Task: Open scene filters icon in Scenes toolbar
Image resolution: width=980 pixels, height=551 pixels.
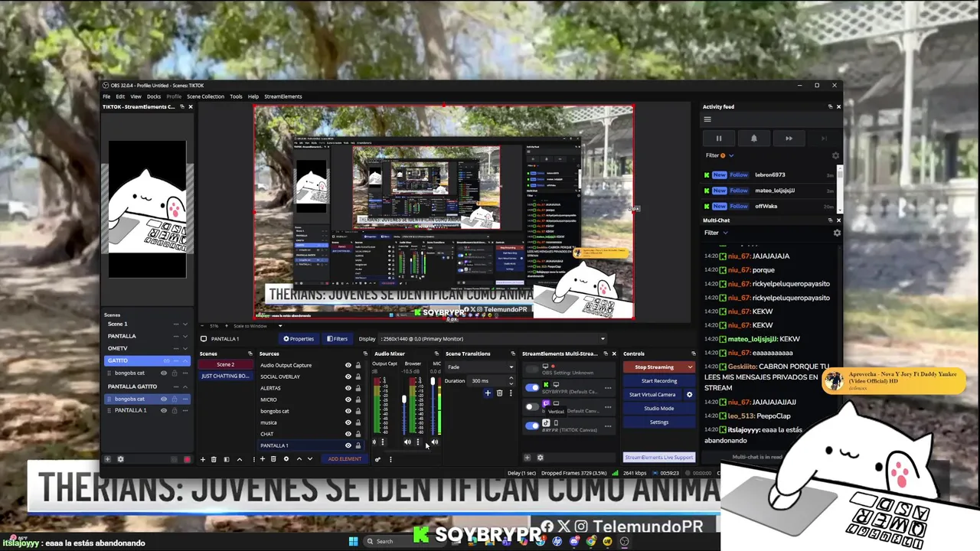Action: click(x=226, y=459)
